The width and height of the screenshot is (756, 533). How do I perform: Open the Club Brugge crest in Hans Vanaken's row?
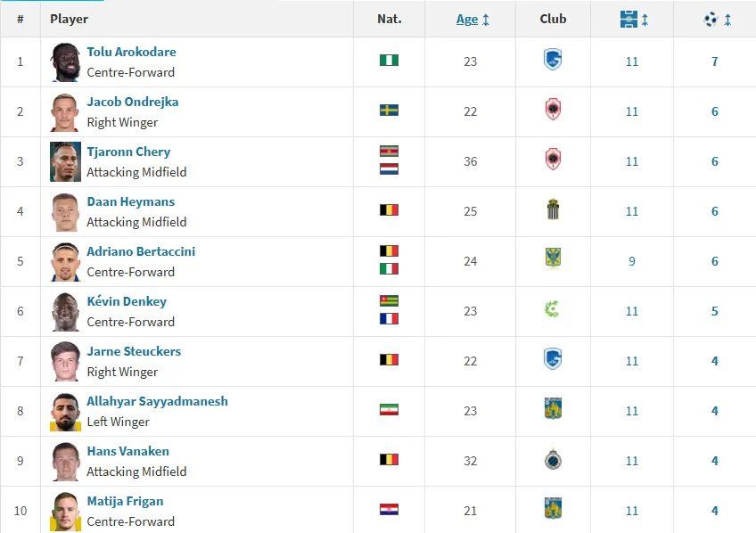point(553,460)
